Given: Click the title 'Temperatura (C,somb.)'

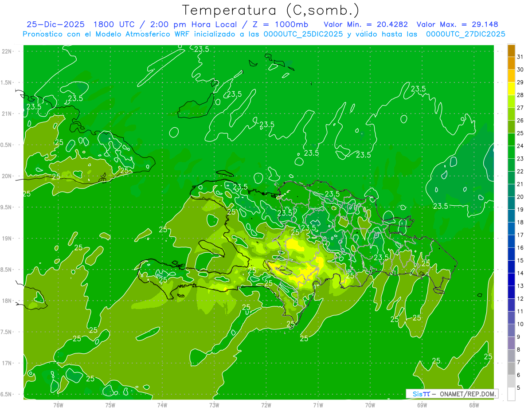Looking at the screenshot, I should click(270, 10).
